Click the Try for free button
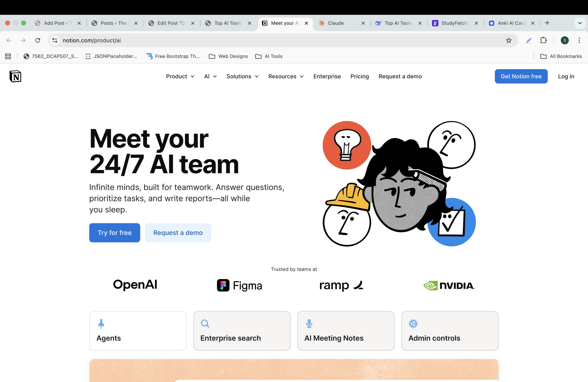588x382 pixels. pyautogui.click(x=114, y=232)
